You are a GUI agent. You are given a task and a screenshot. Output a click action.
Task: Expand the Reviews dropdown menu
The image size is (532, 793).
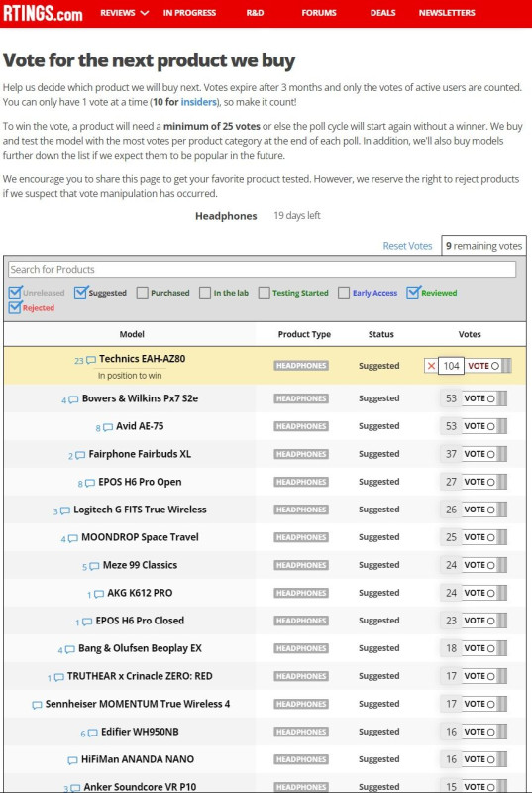tap(124, 13)
